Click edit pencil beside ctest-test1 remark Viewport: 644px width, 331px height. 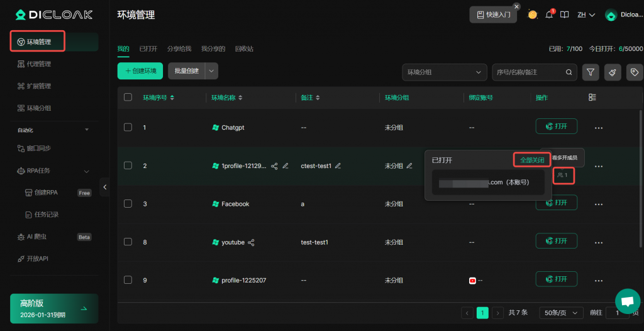coord(338,166)
